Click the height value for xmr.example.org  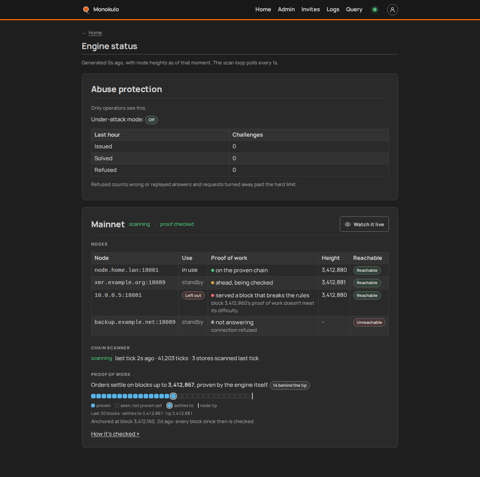click(x=334, y=282)
